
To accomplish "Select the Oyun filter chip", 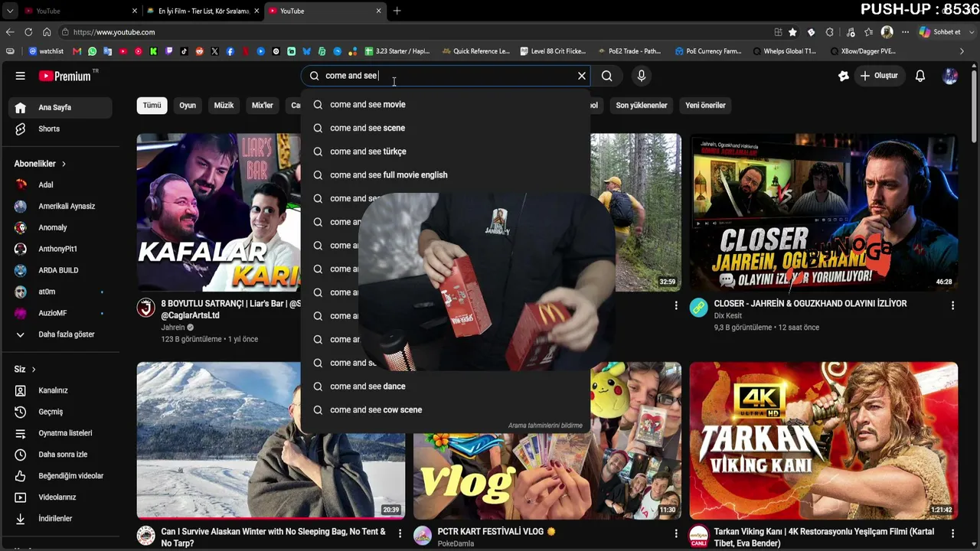I will point(188,106).
